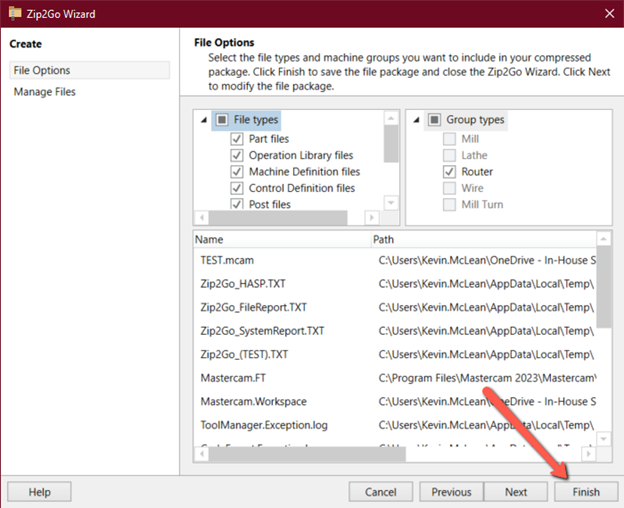The height and width of the screenshot is (508, 624).
Task: Check the Mill Turn group checkbox
Action: point(449,204)
